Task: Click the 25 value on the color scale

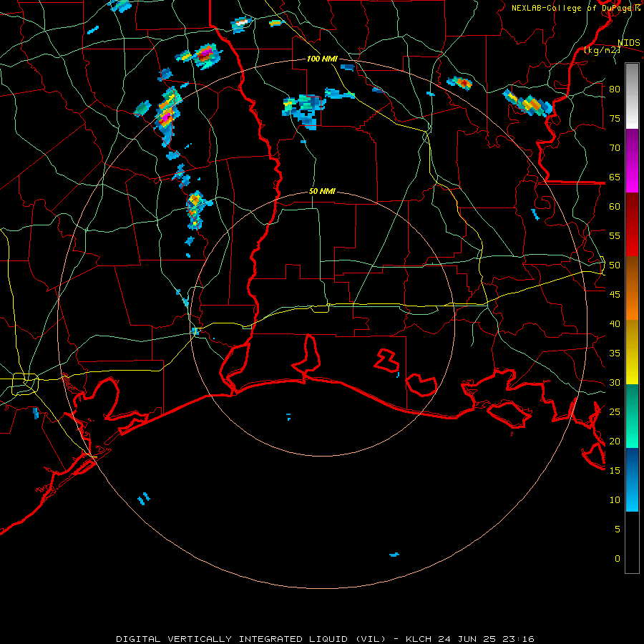Action: click(x=615, y=412)
